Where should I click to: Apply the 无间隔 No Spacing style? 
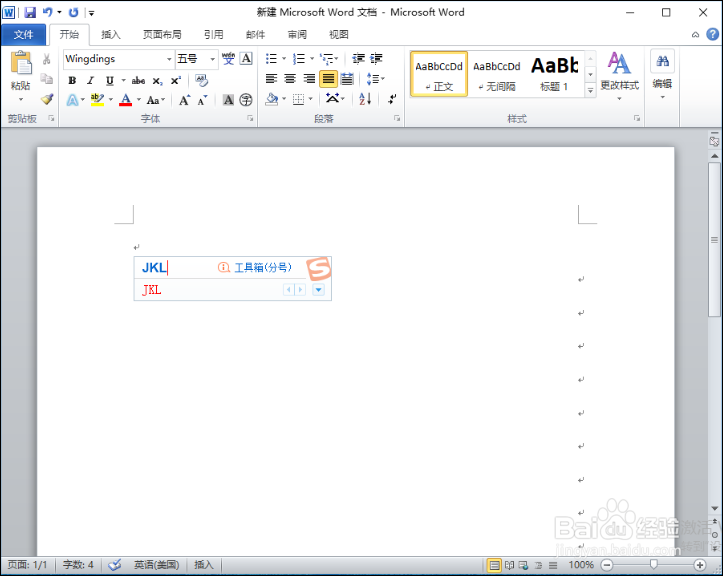click(497, 74)
